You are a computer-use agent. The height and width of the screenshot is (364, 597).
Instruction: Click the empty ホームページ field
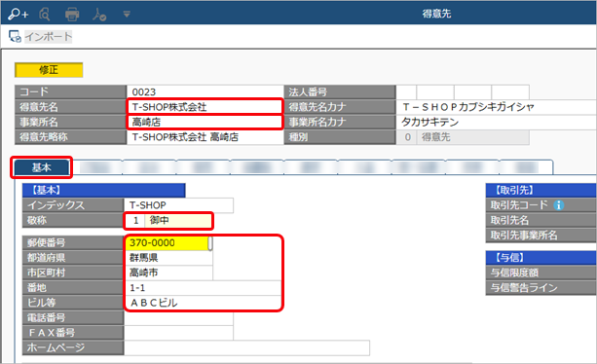(x=246, y=347)
